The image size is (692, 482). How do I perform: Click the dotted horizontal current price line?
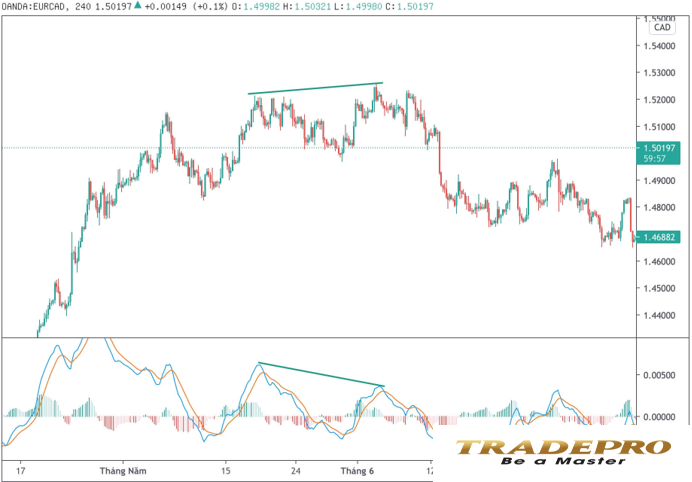[x=319, y=147]
